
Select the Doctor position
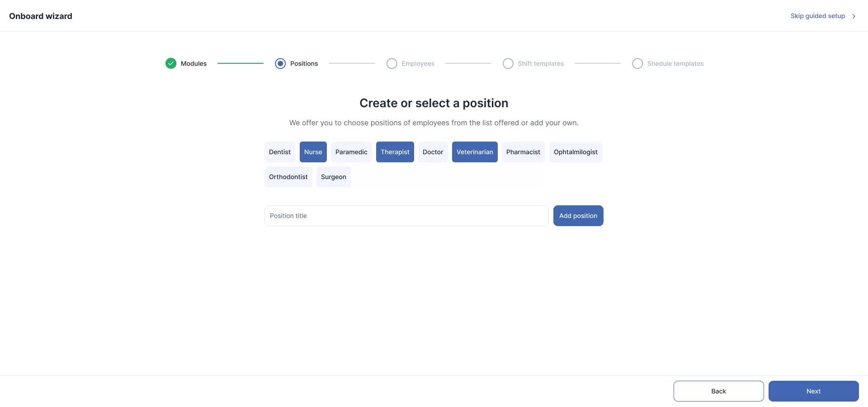[433, 152]
